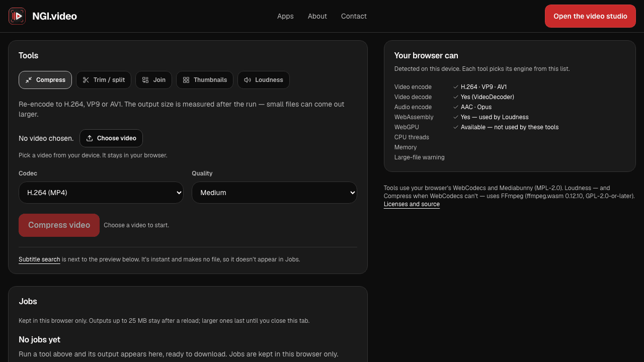Click the "No video chosen." text
Image resolution: width=644 pixels, height=362 pixels.
coord(46,138)
